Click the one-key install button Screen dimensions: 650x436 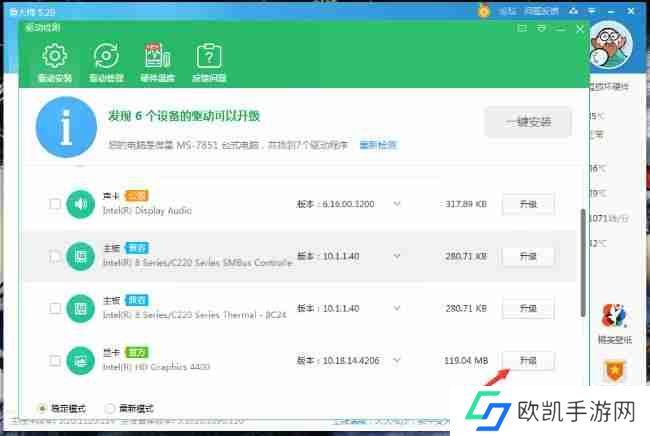[528, 122]
